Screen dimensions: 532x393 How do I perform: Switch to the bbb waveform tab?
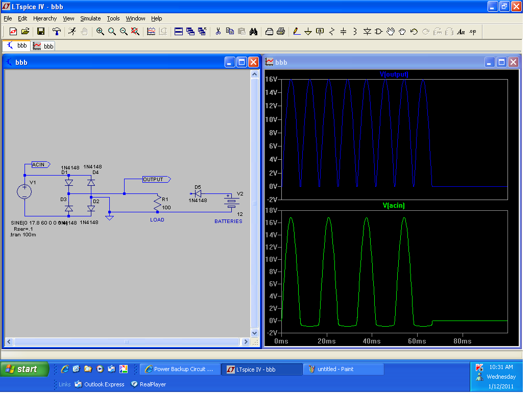[43, 46]
